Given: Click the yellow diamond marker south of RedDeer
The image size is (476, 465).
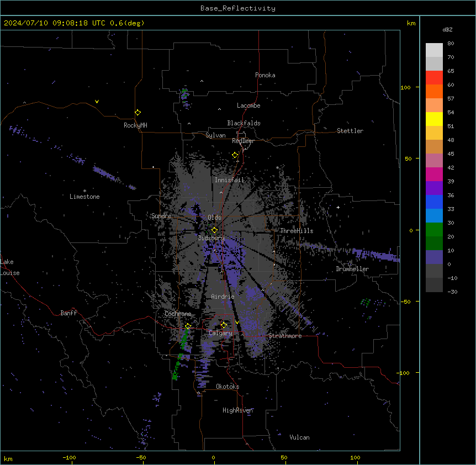Looking at the screenshot, I should [235, 155].
